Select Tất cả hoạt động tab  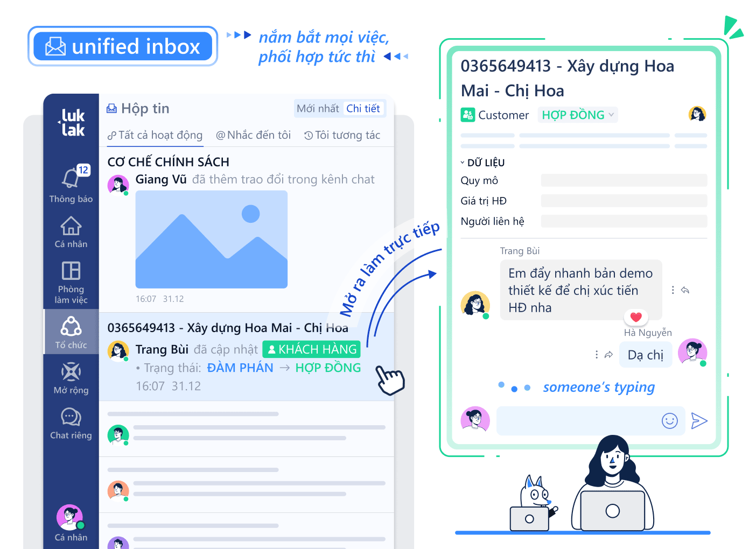coord(155,135)
